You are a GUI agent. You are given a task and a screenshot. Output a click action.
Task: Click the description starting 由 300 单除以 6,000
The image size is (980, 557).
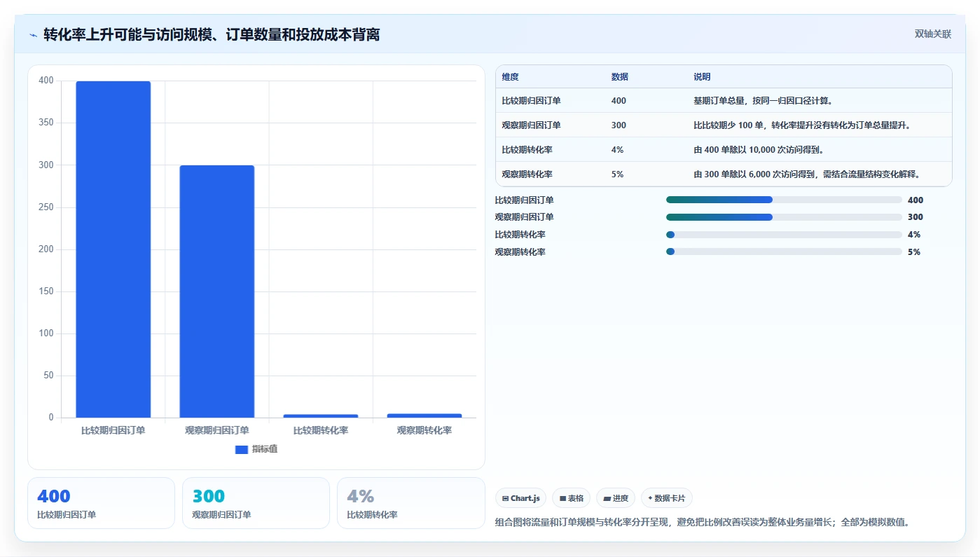click(x=806, y=174)
